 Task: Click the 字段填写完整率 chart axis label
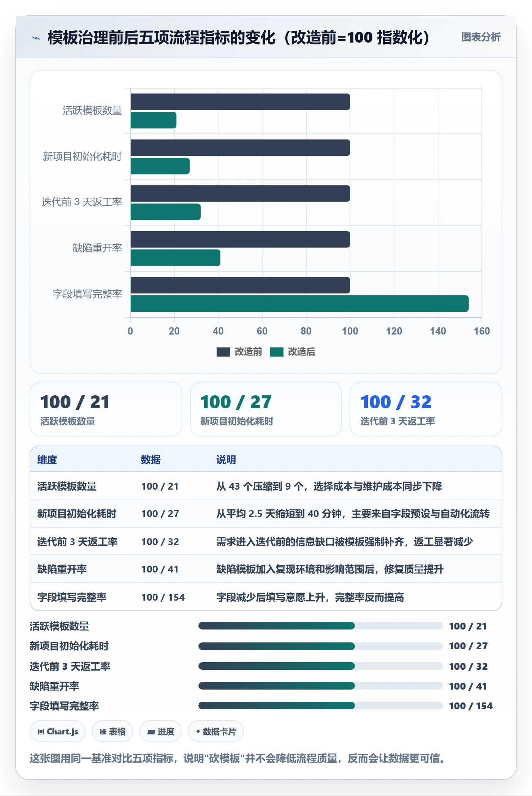(87, 294)
